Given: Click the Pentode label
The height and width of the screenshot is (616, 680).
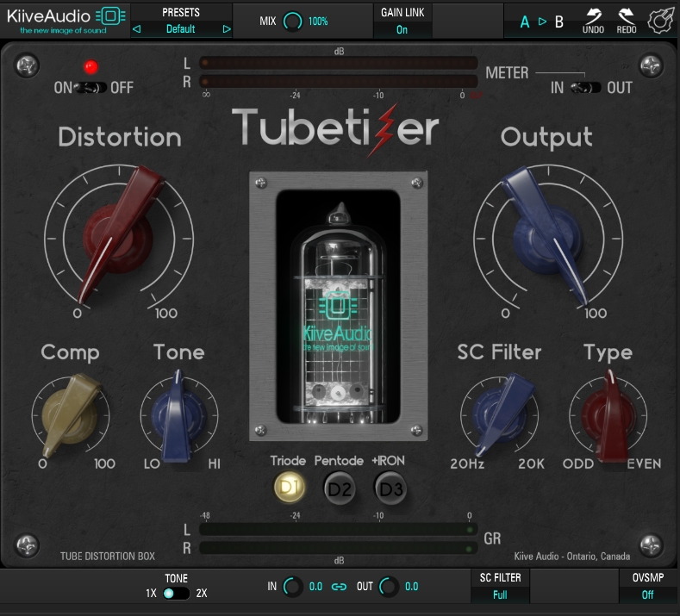Looking at the screenshot, I should coord(339,460).
